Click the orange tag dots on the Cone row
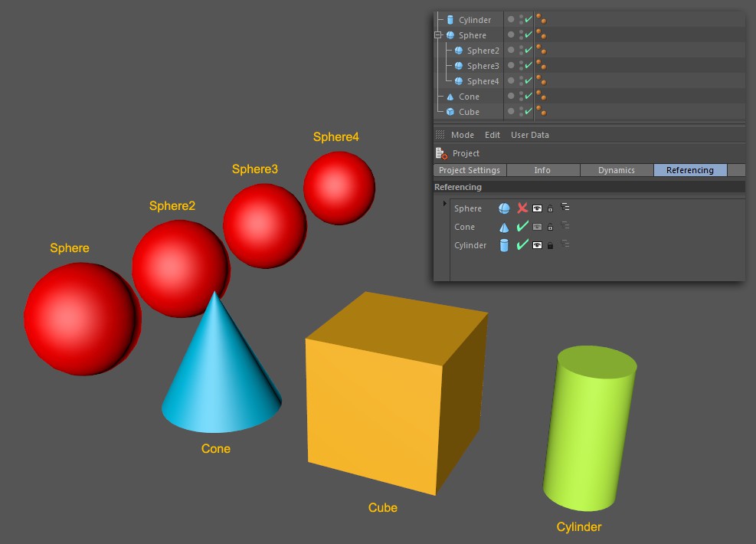This screenshot has width=756, height=544. point(541,97)
